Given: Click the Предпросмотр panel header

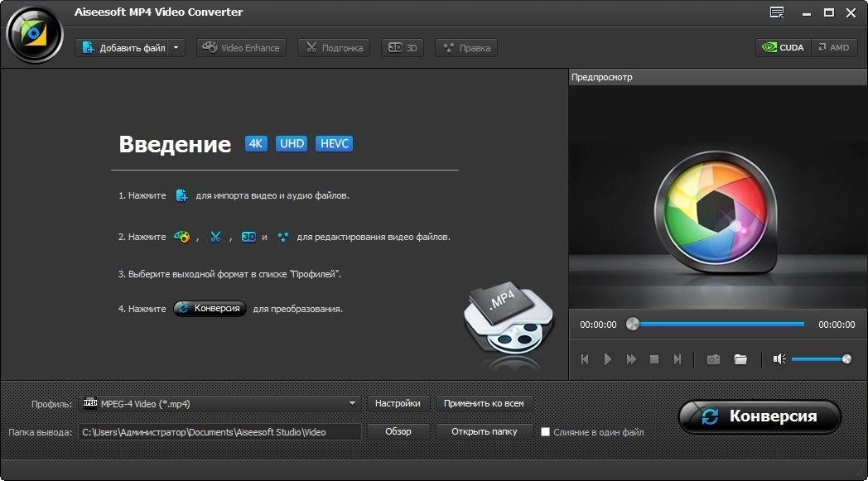Looking at the screenshot, I should point(718,77).
